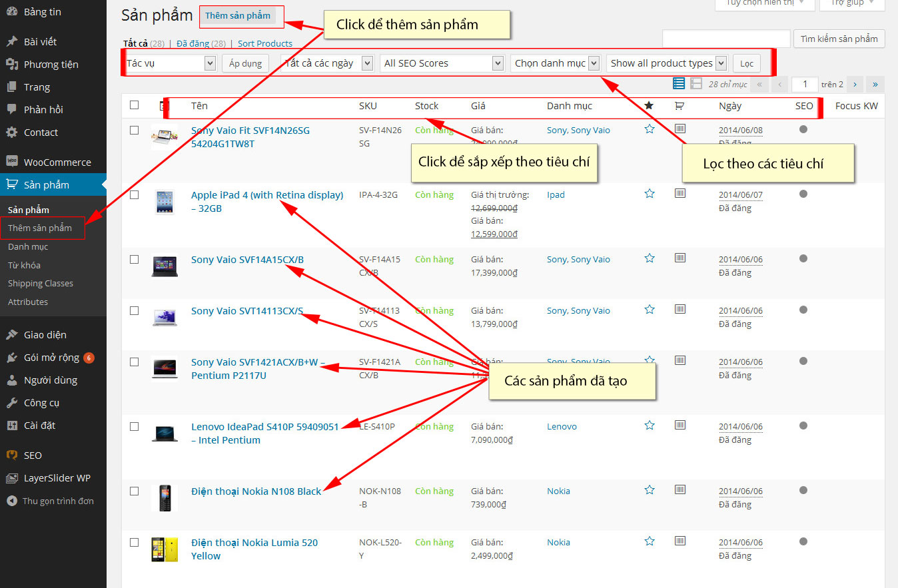Click the product search text field
The image size is (898, 588).
pyautogui.click(x=726, y=39)
